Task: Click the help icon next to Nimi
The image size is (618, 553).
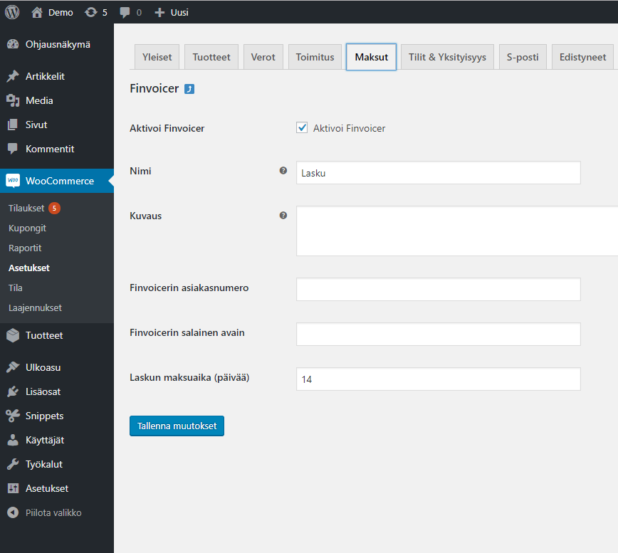Action: (283, 171)
